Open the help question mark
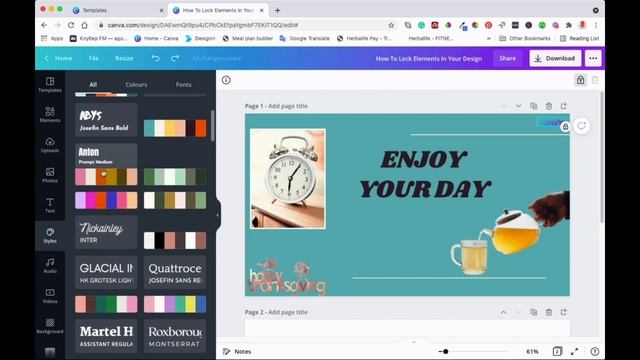The height and width of the screenshot is (360, 640). click(x=595, y=351)
